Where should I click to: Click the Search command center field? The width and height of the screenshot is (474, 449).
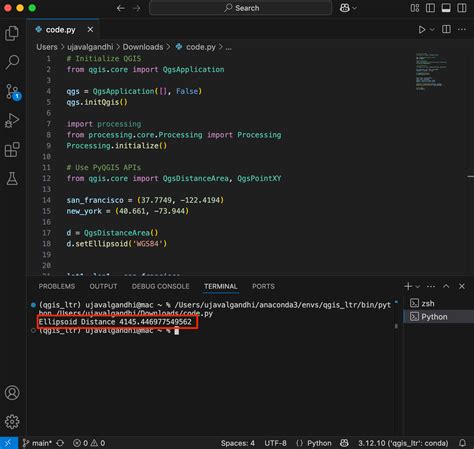click(241, 8)
